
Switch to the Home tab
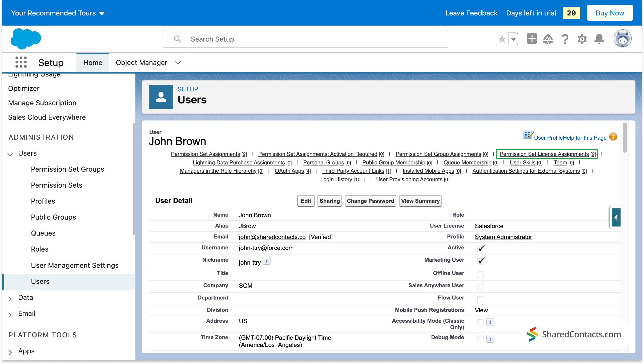point(93,63)
